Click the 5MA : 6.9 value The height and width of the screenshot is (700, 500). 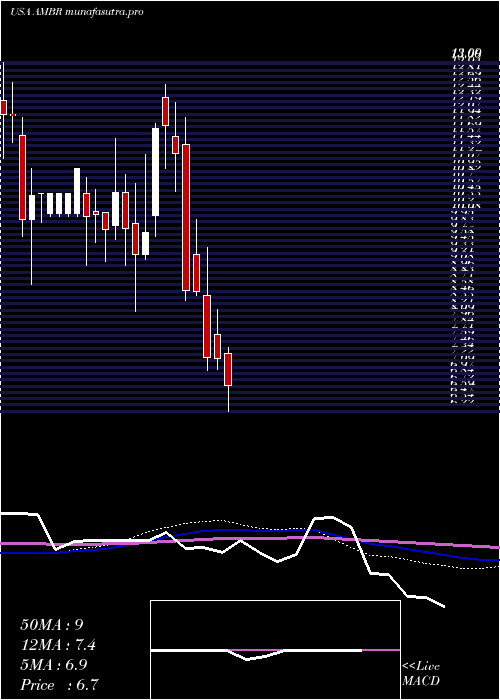click(x=54, y=665)
